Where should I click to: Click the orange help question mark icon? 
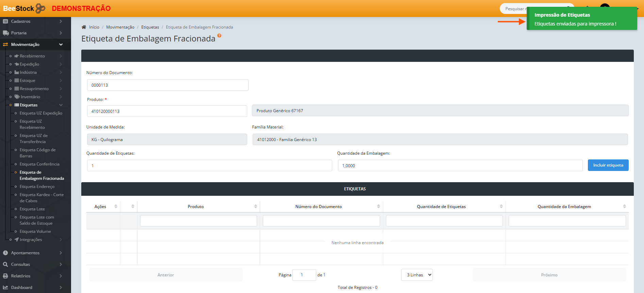(x=219, y=36)
